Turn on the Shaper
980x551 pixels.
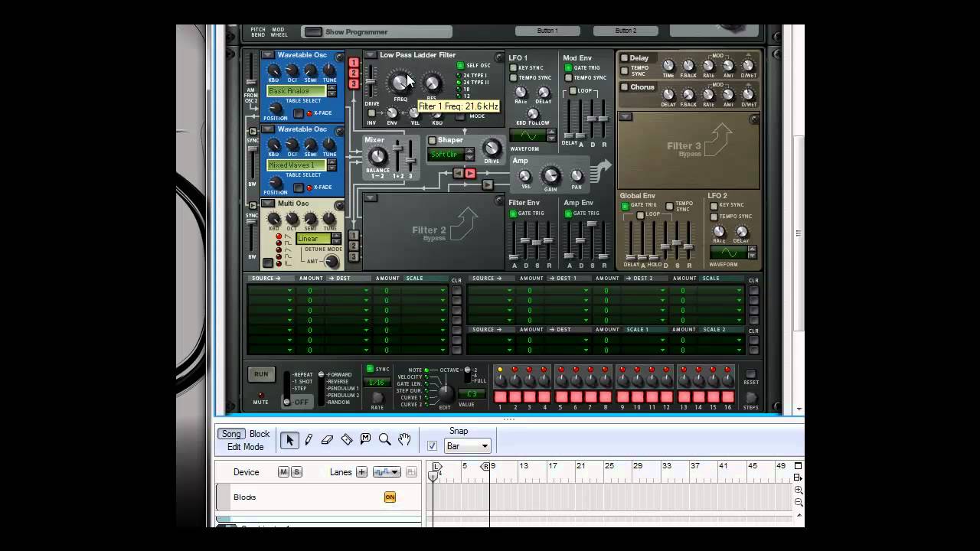tap(432, 140)
